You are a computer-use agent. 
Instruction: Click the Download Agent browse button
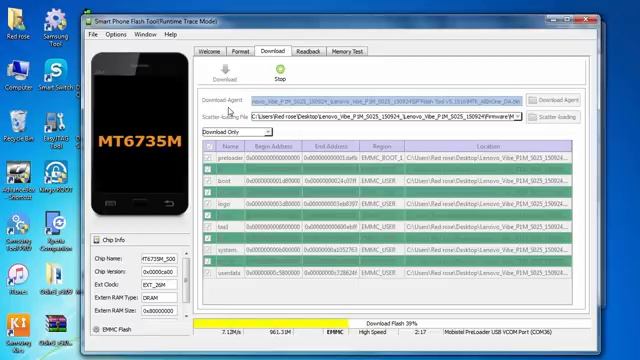coord(553,100)
